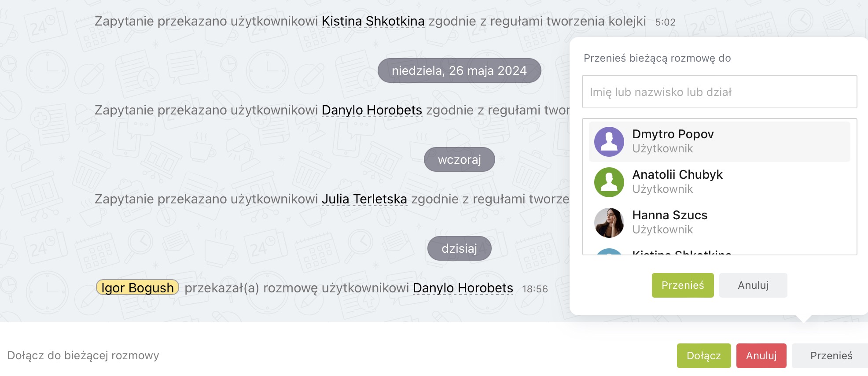Click the 'Przenieś bieżącą rozmowę do' heading
The height and width of the screenshot is (376, 868).
pyautogui.click(x=657, y=58)
